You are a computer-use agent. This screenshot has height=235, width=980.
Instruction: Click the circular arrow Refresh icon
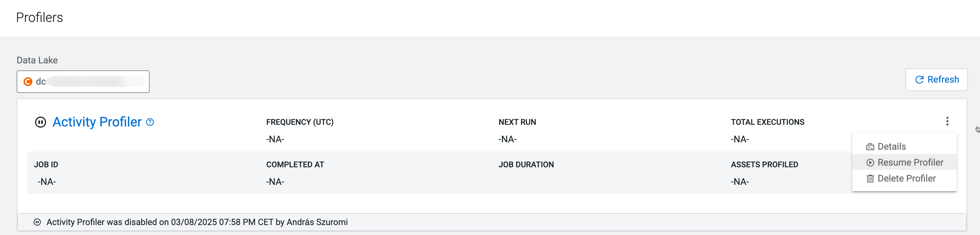tap(919, 80)
